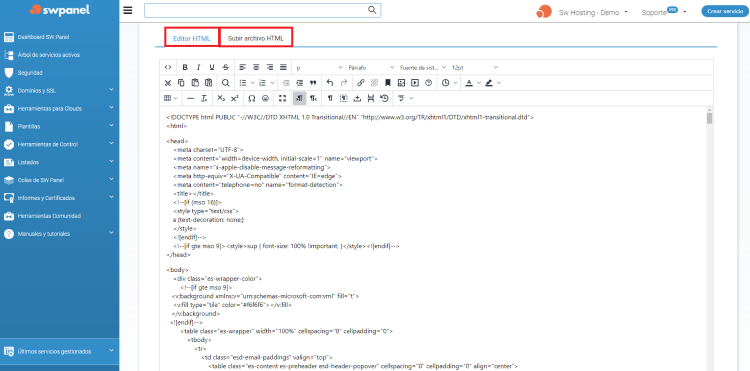Screen dimensions: 750x371
Task: Open the Párrafo style dropdown
Action: coord(371,67)
